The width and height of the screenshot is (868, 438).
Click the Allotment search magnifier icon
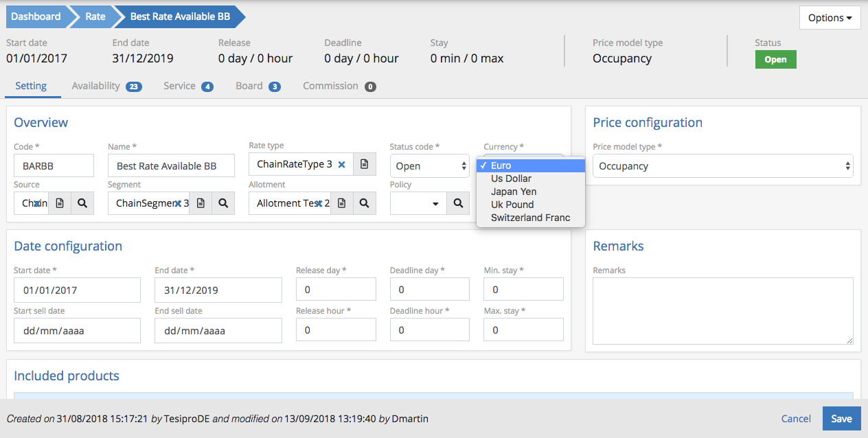pyautogui.click(x=364, y=203)
